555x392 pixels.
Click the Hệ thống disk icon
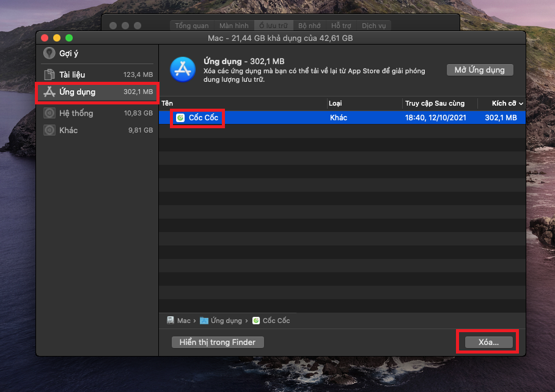[49, 113]
